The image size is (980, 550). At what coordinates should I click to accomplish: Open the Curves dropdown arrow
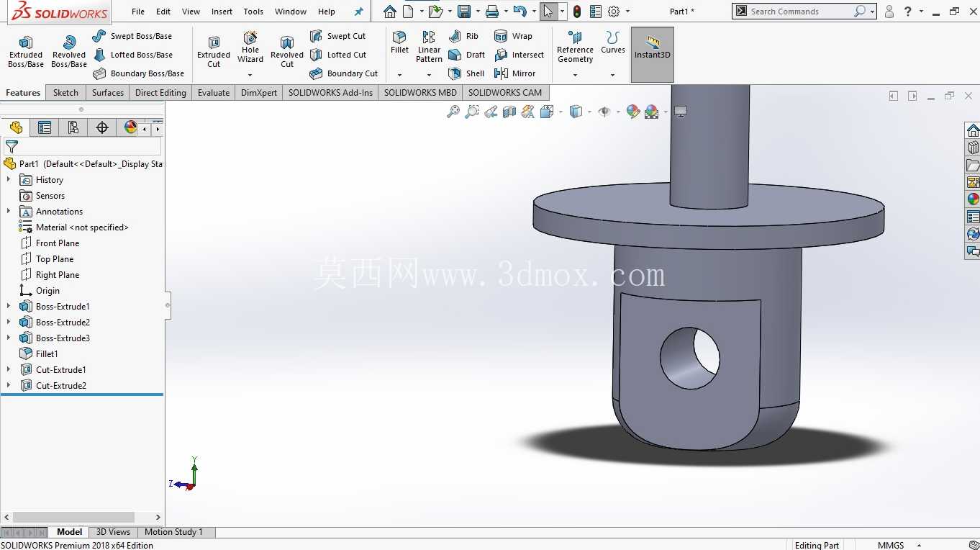click(613, 75)
